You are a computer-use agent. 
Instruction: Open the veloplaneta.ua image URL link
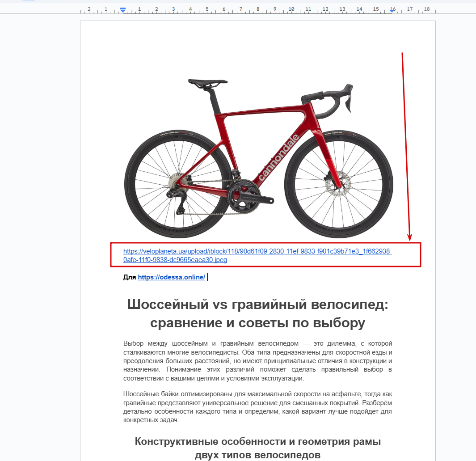tap(257, 255)
